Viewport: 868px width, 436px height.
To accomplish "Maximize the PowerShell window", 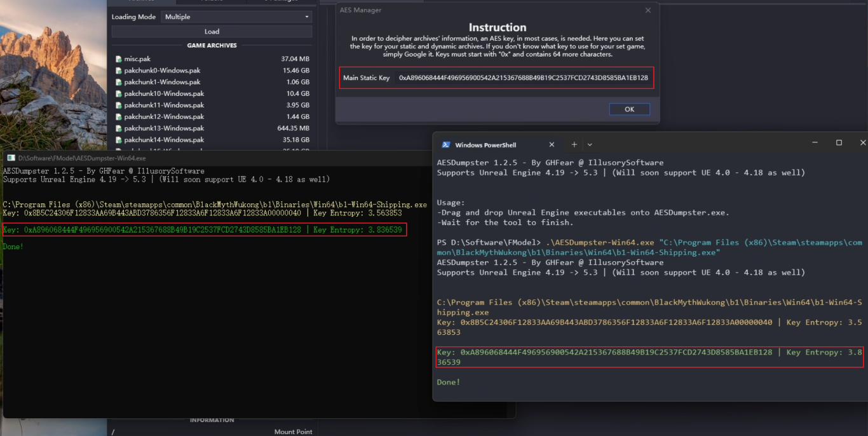I will [x=839, y=143].
